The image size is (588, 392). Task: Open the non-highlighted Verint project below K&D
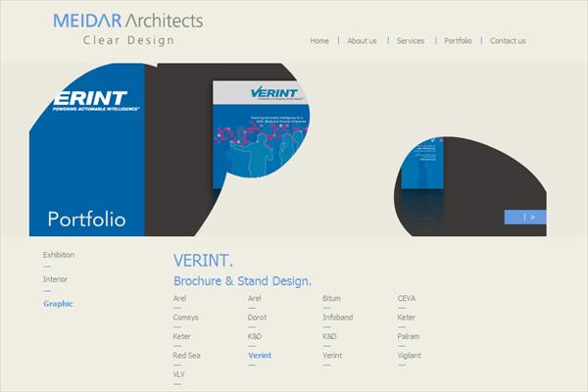332,355
